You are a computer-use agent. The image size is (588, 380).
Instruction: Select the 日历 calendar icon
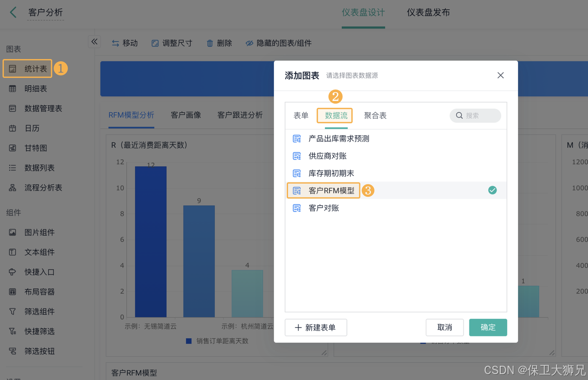[13, 128]
